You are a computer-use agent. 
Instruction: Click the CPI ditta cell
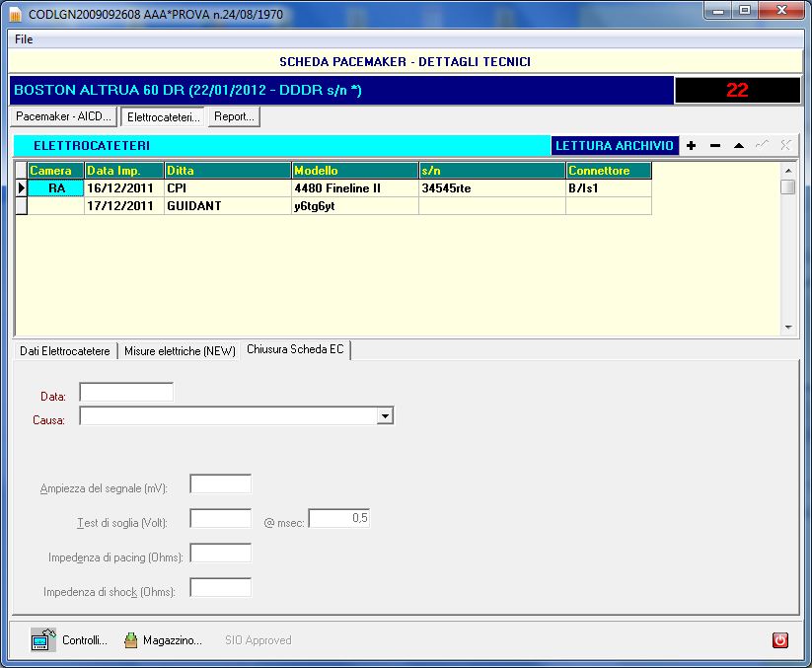(x=228, y=188)
